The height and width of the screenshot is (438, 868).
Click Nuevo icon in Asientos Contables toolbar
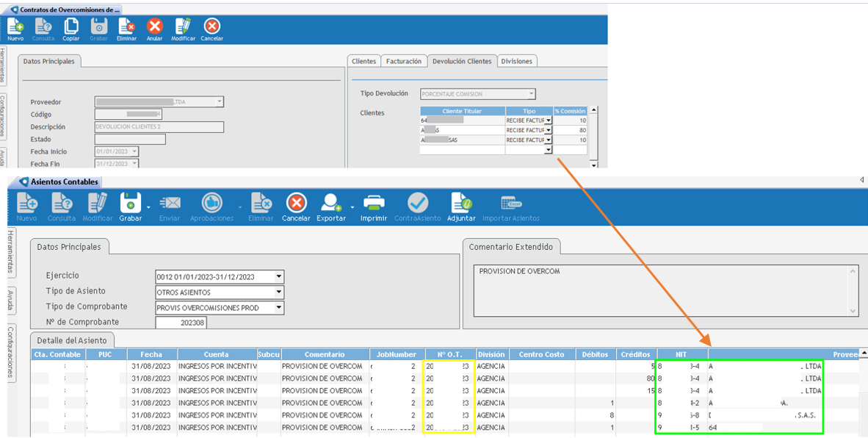26,204
